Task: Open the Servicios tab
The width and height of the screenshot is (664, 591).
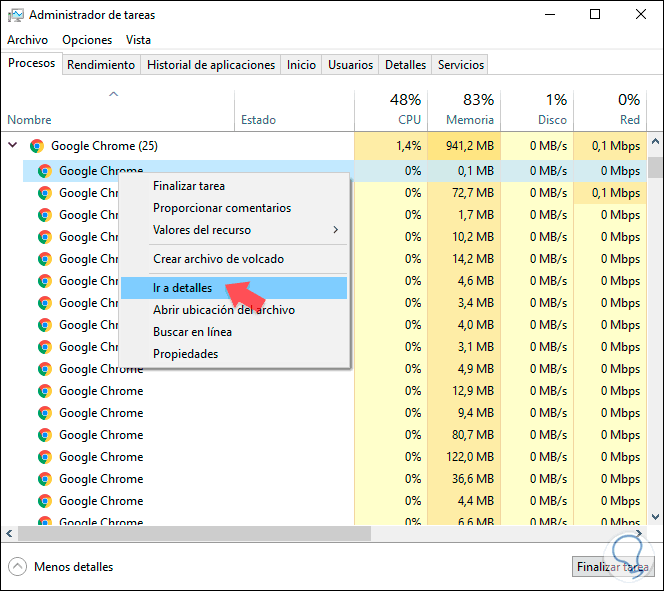Action: click(x=461, y=65)
